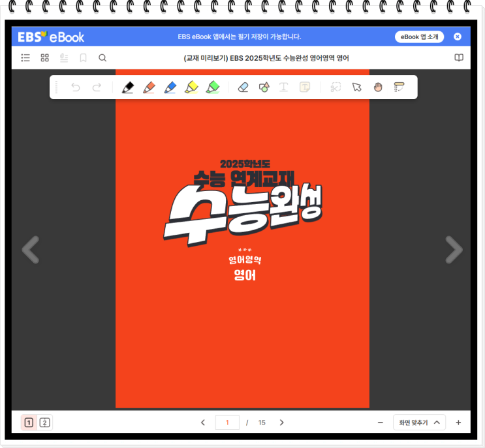Click the small previous page chevron

coord(203,423)
